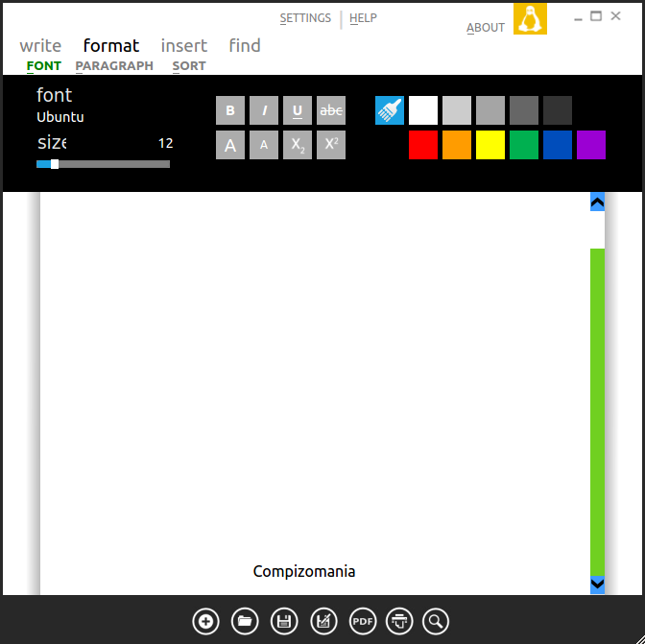Toggle superscript X² button
Image resolution: width=645 pixels, height=644 pixels.
[331, 145]
